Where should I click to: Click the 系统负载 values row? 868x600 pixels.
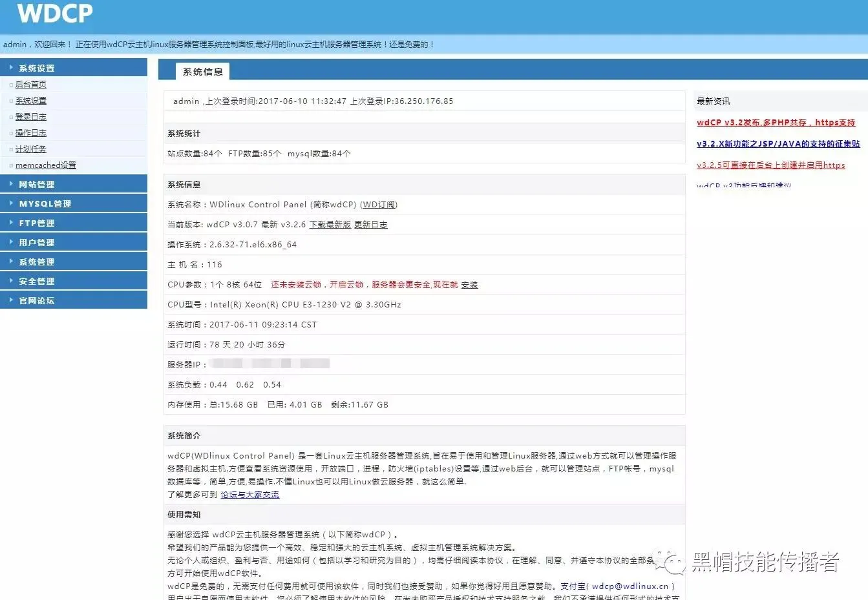pyautogui.click(x=425, y=385)
